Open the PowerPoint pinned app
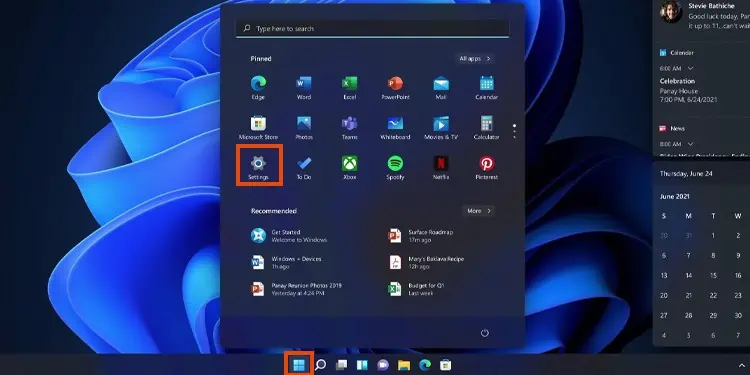The width and height of the screenshot is (750, 375). tap(395, 88)
